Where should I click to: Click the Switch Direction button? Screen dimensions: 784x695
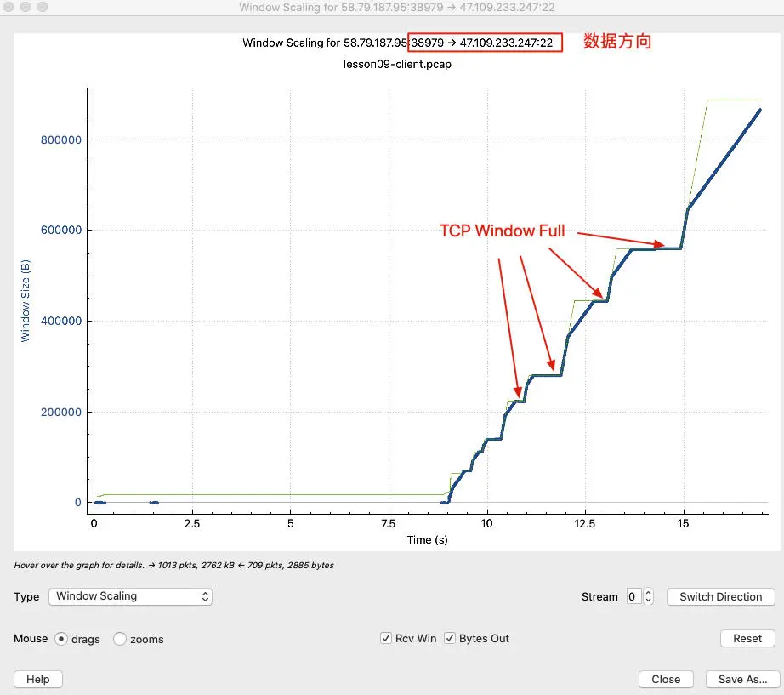pyautogui.click(x=720, y=596)
